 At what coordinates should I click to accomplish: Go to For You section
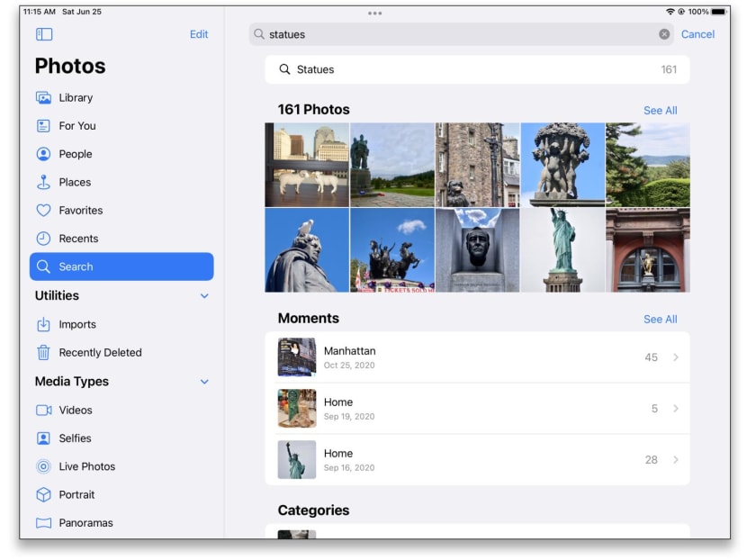121,126
